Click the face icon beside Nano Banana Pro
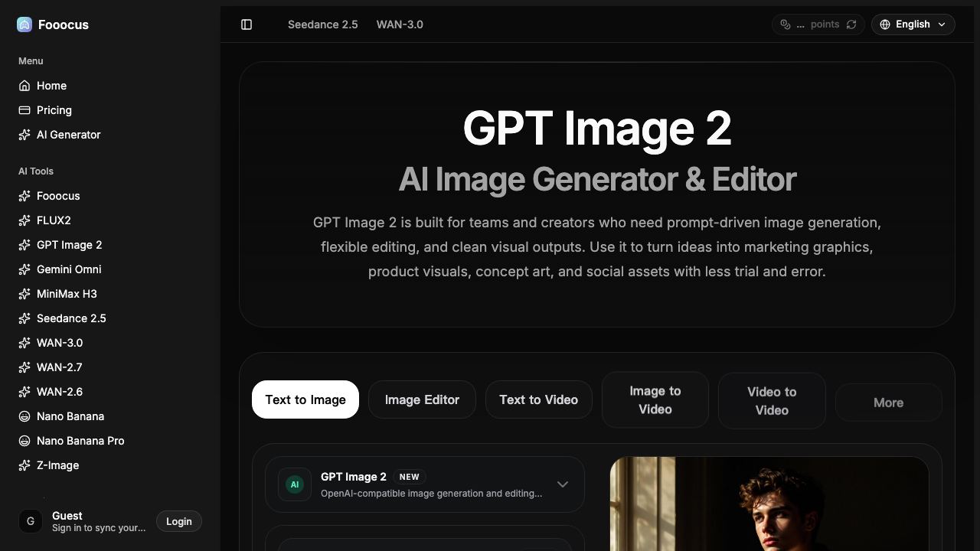 click(24, 441)
